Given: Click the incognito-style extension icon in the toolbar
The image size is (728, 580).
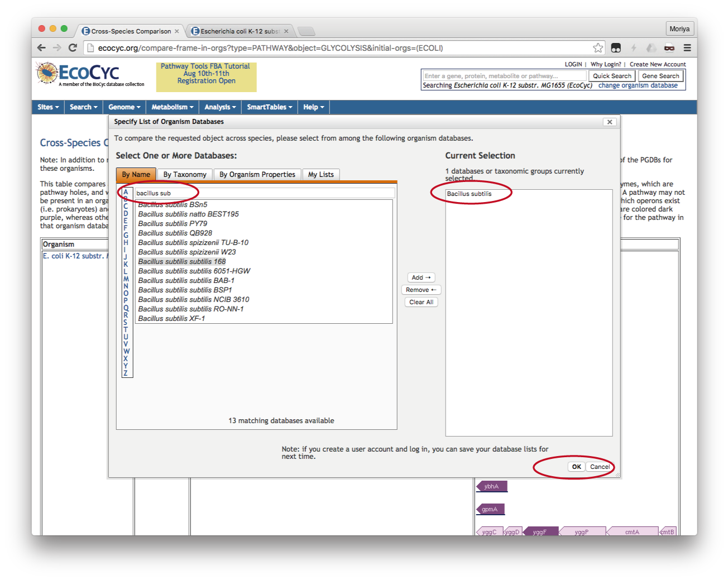Looking at the screenshot, I should pyautogui.click(x=669, y=48).
